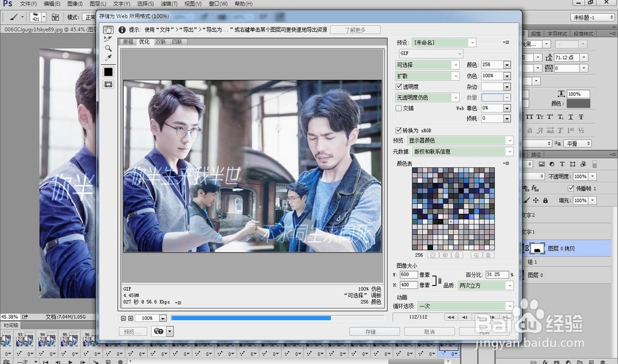Click the zoom out minus icon in dialog
The image size is (618, 364).
(124, 318)
